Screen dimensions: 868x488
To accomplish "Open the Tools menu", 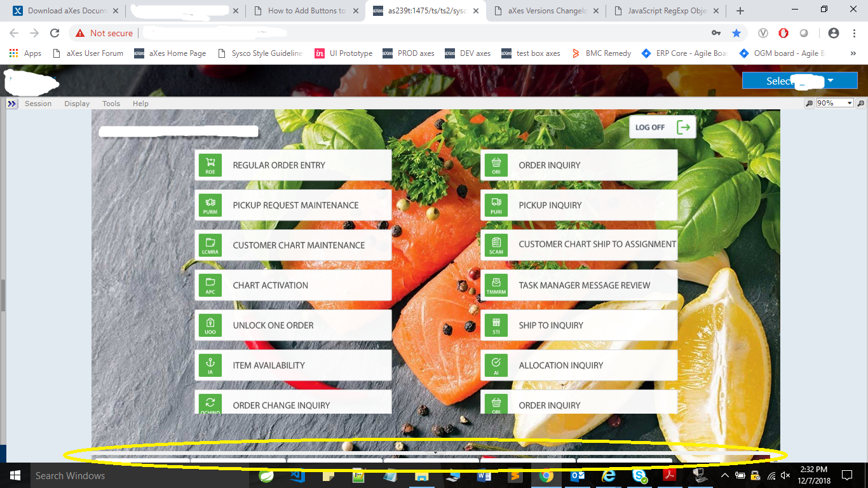I will [x=111, y=104].
